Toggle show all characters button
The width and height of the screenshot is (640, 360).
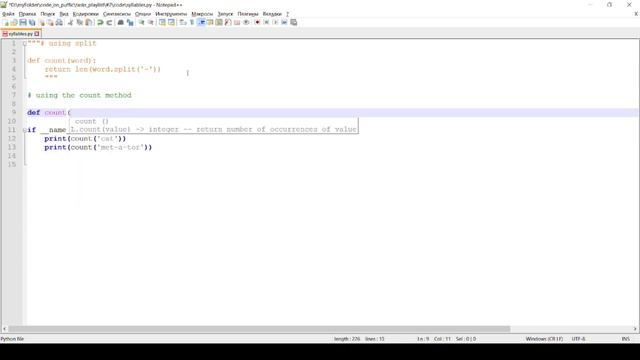[192, 22]
